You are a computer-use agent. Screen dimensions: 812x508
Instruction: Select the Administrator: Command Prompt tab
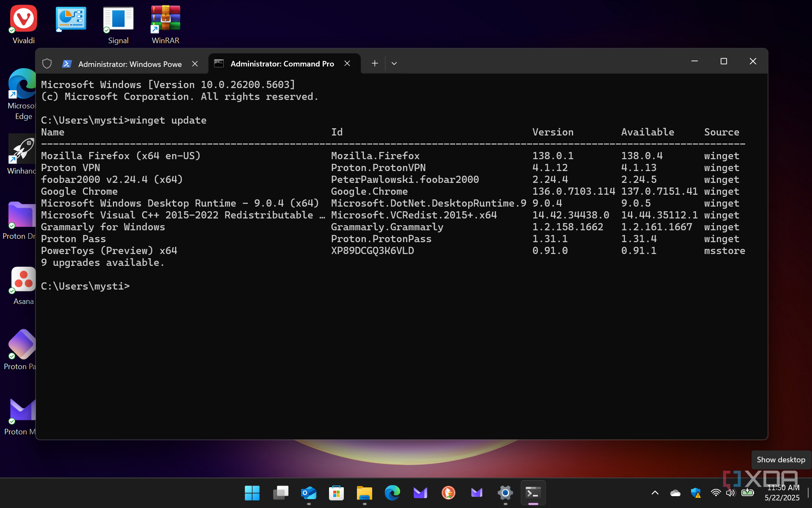point(282,64)
